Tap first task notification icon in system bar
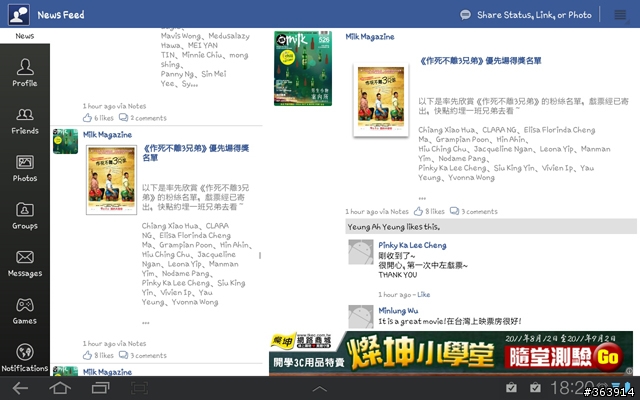Image resolution: width=640 pixels, height=400 pixels. [511, 387]
